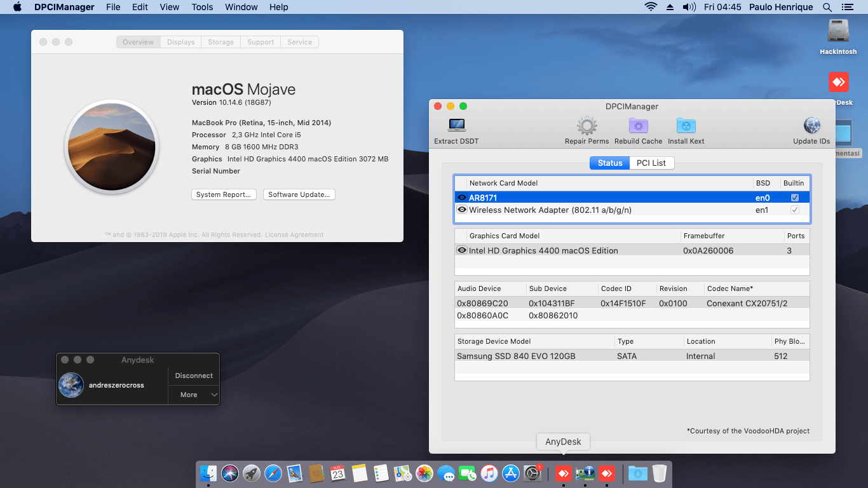Select the Wireless Network Adapter row
The width and height of the screenshot is (868, 488).
(x=632, y=210)
